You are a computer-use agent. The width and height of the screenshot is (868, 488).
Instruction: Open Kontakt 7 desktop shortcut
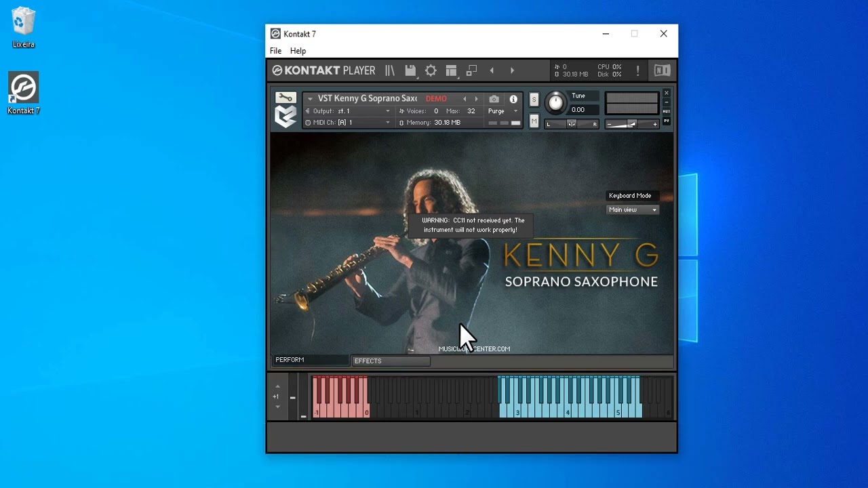pyautogui.click(x=24, y=94)
